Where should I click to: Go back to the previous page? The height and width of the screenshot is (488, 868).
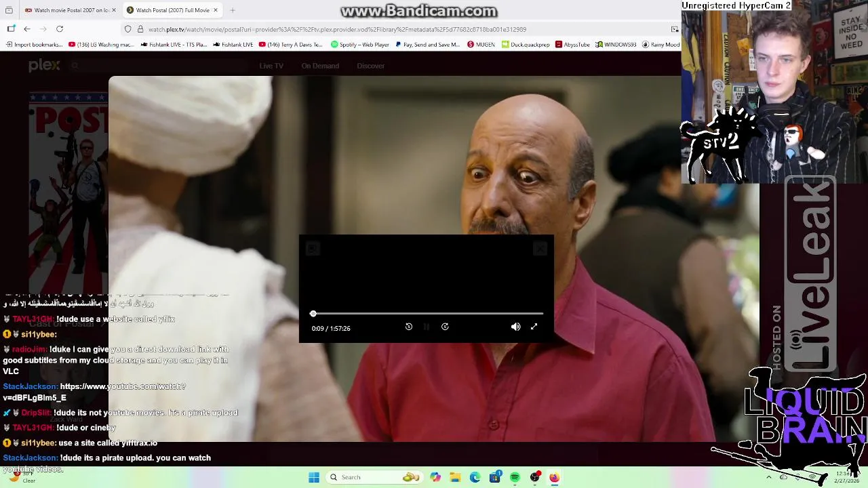(x=27, y=29)
